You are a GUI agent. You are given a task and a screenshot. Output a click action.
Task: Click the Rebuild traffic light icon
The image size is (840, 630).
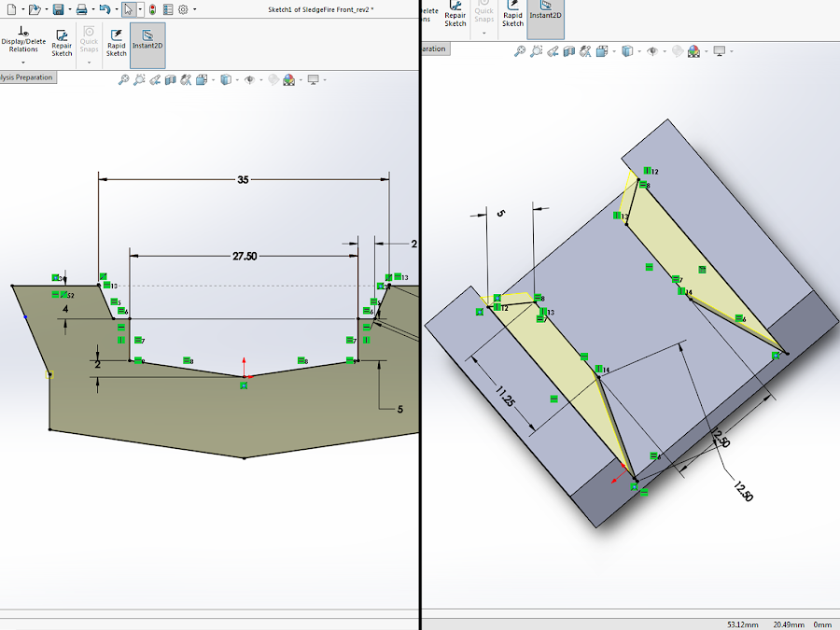(152, 9)
